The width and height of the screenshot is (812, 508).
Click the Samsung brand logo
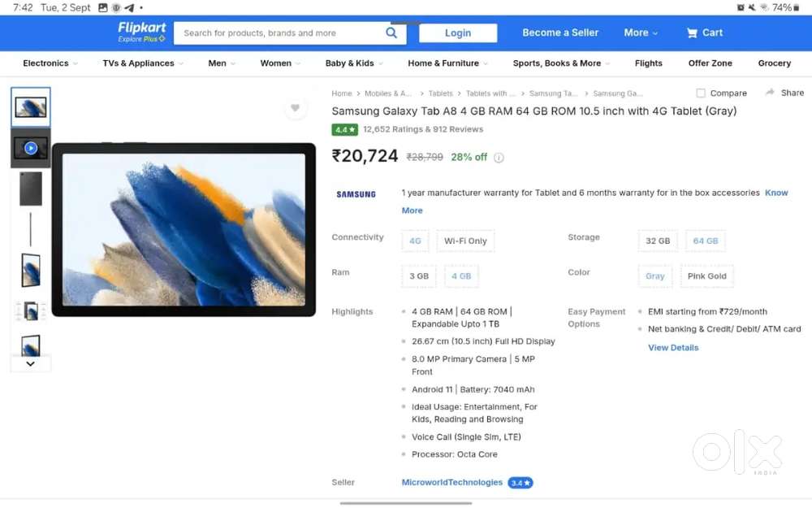click(356, 194)
